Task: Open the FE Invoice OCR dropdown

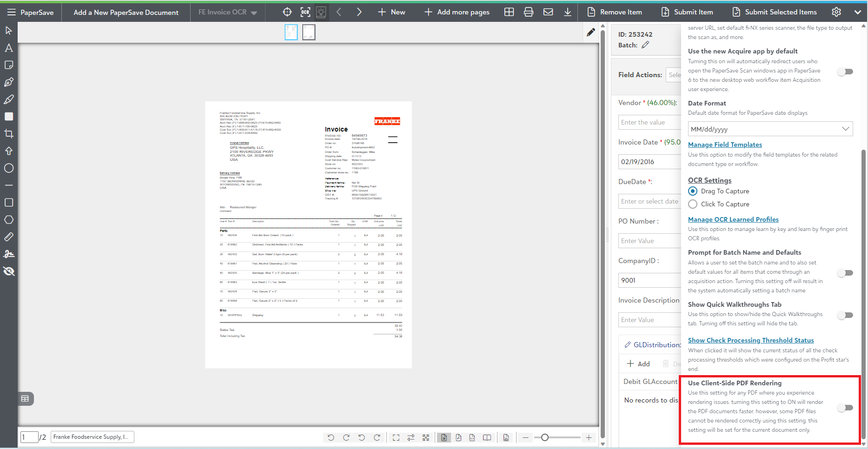Action: coord(228,12)
